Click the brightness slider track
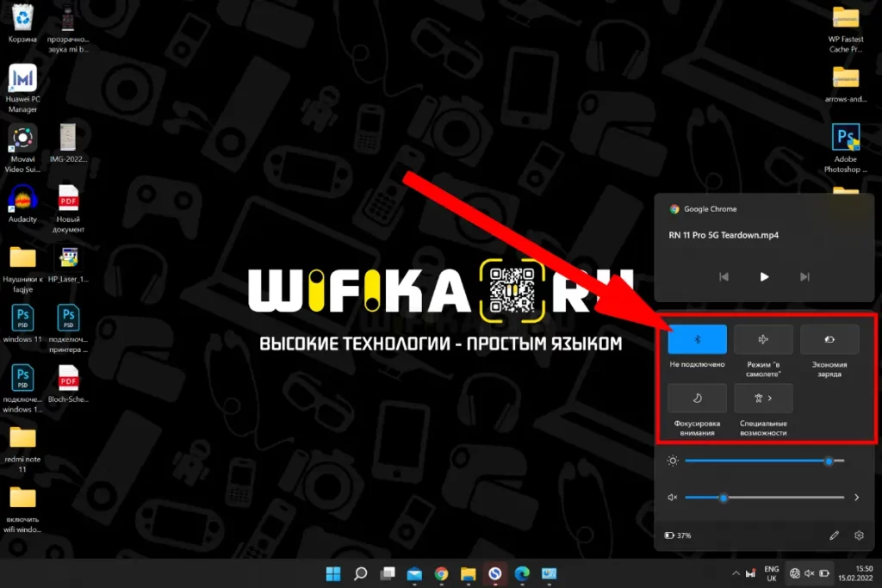This screenshot has width=882, height=588. click(x=758, y=461)
